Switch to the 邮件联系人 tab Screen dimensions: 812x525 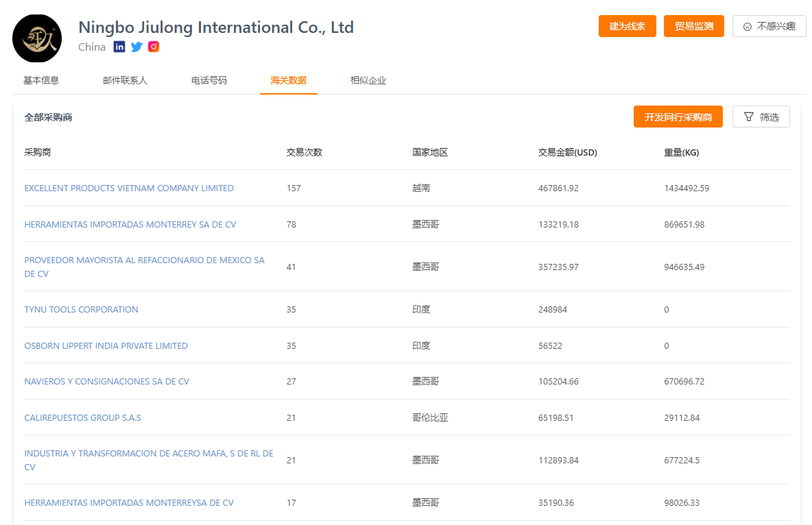tap(126, 80)
